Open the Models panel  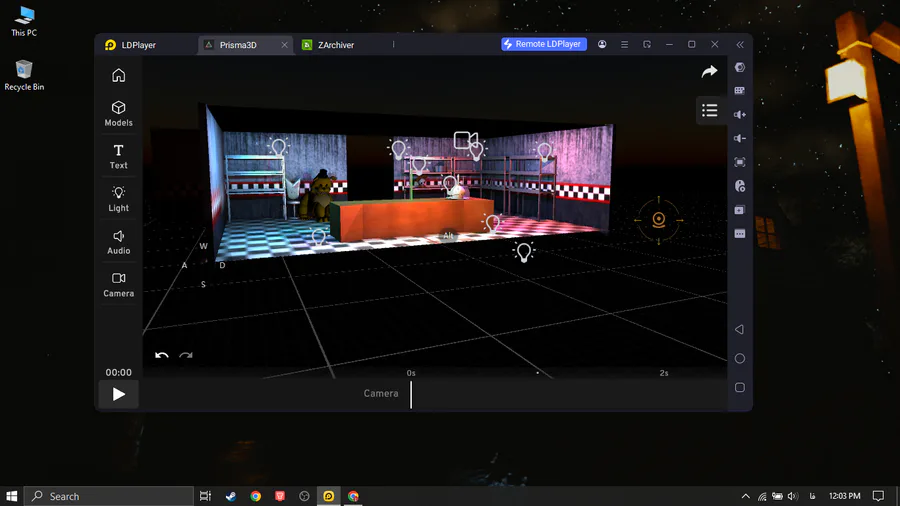118,114
